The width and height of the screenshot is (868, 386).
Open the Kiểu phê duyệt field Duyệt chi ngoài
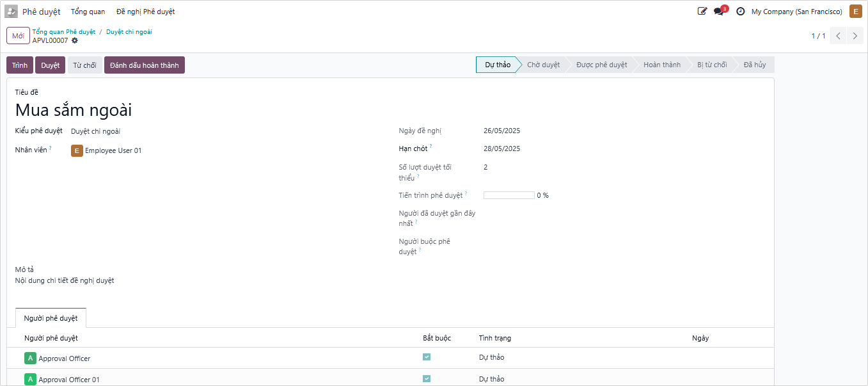click(x=95, y=131)
